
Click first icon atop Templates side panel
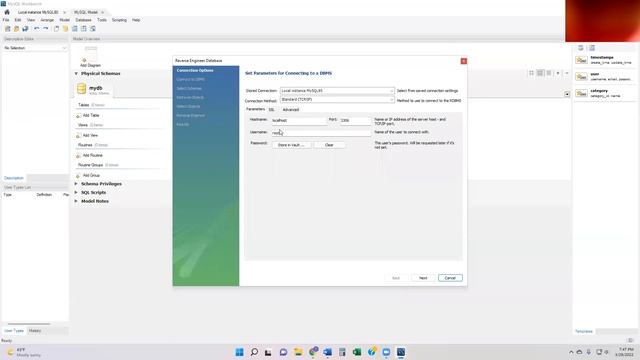pos(580,48)
